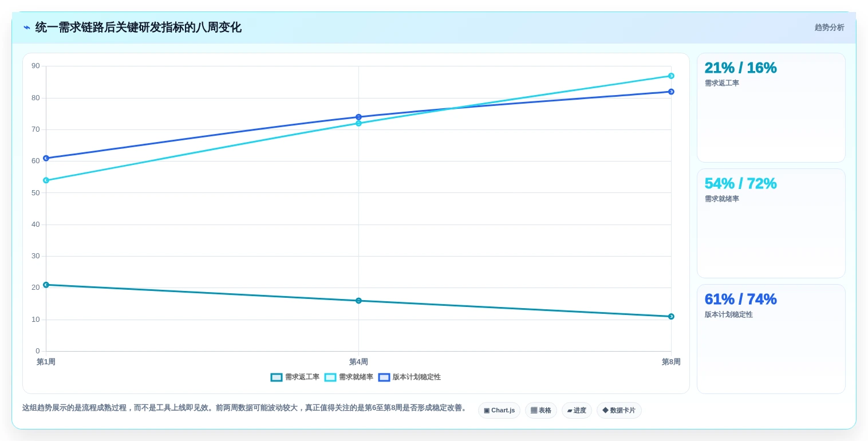Click the 90 y-axis label
868x441 pixels.
(x=35, y=66)
